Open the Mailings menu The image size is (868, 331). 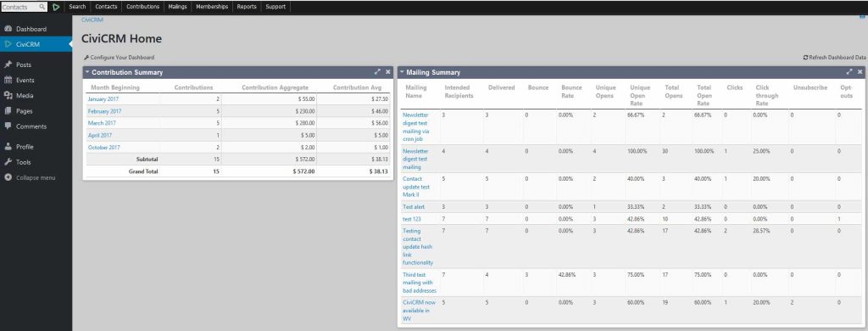point(178,7)
